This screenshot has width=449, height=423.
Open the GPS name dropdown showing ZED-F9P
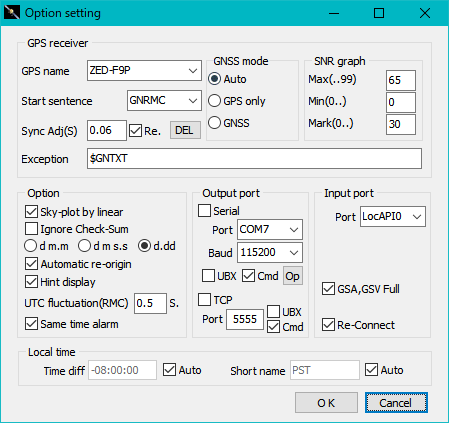(x=144, y=70)
